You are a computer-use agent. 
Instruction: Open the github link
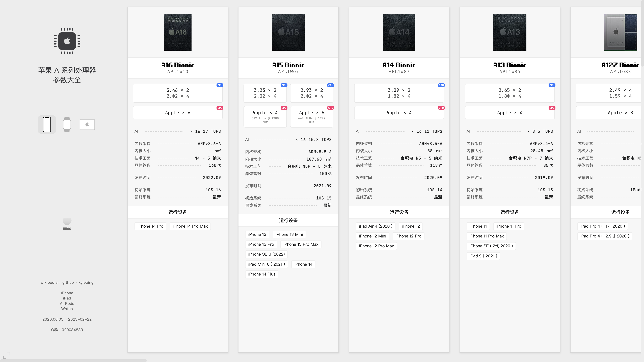pyautogui.click(x=68, y=282)
